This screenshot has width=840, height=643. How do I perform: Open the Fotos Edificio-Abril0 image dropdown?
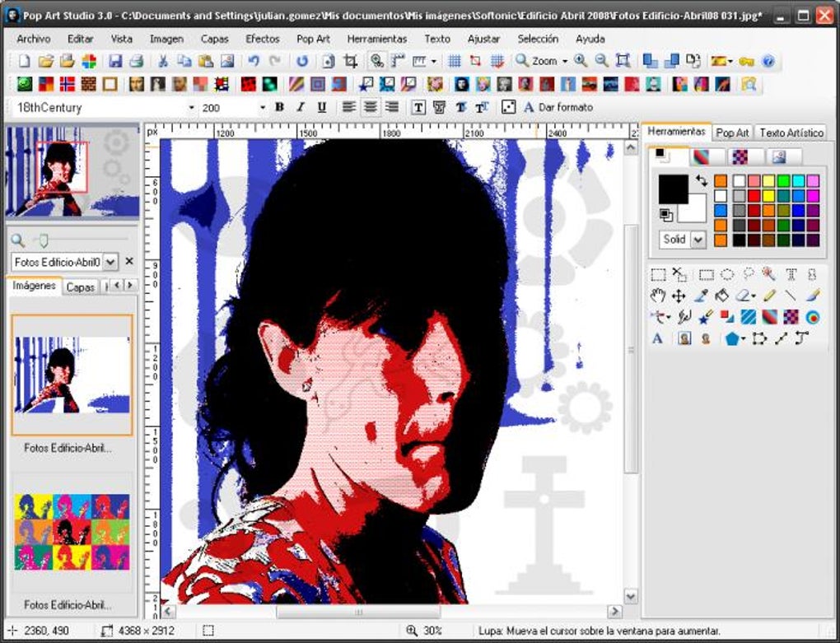tap(110, 262)
